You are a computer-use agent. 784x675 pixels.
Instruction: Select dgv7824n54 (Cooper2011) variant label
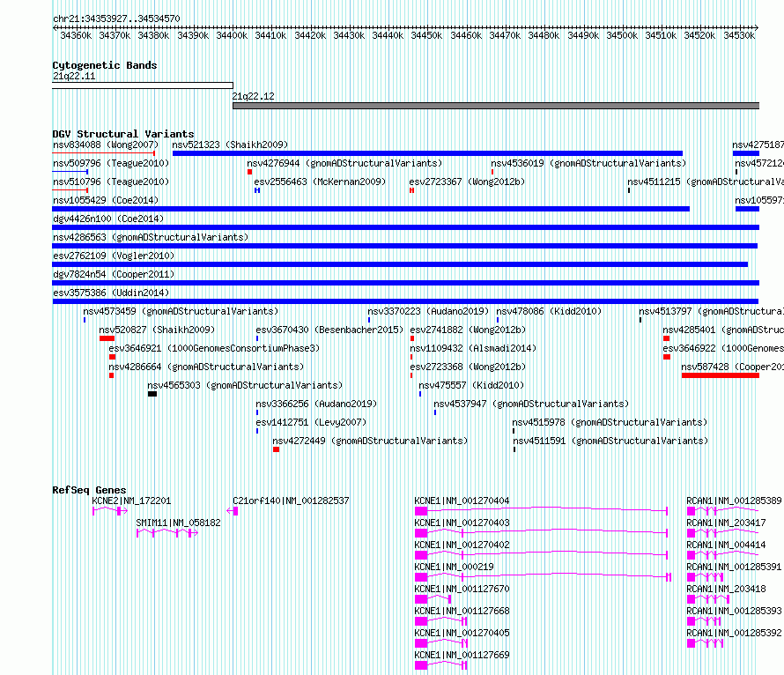pos(114,274)
